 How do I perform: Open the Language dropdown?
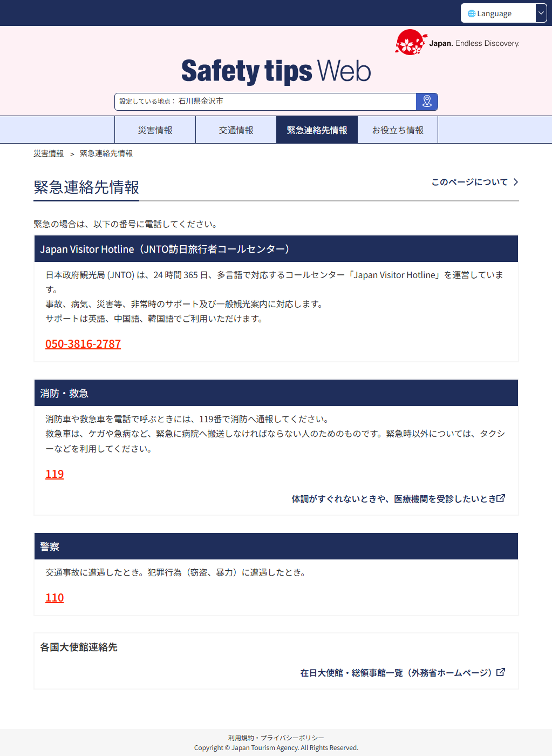pyautogui.click(x=498, y=13)
